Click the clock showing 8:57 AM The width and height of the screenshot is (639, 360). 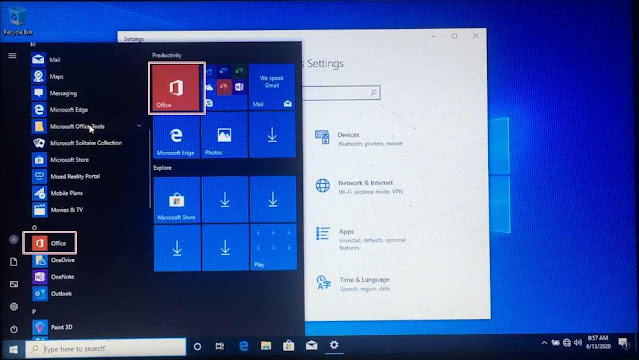click(598, 342)
